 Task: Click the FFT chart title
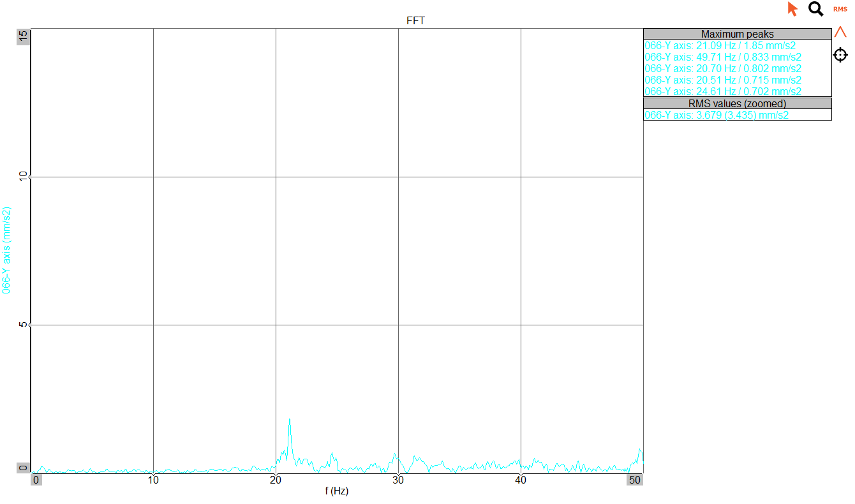click(x=415, y=20)
